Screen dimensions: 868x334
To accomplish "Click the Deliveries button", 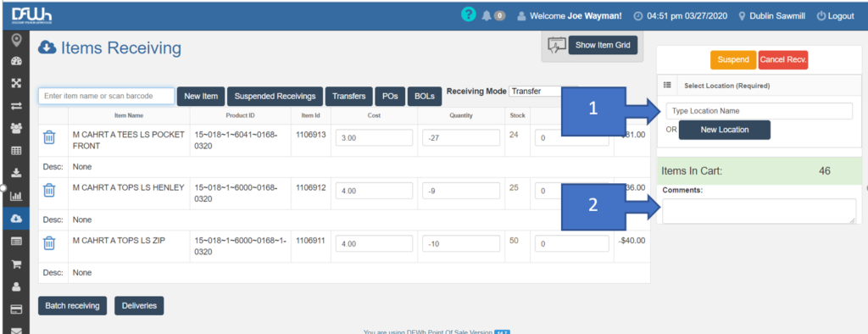I will [x=139, y=306].
